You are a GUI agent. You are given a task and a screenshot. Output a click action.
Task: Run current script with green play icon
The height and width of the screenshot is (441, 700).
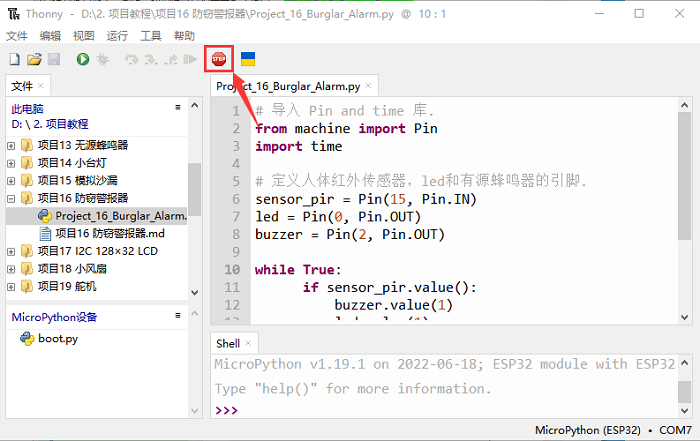[x=82, y=60]
